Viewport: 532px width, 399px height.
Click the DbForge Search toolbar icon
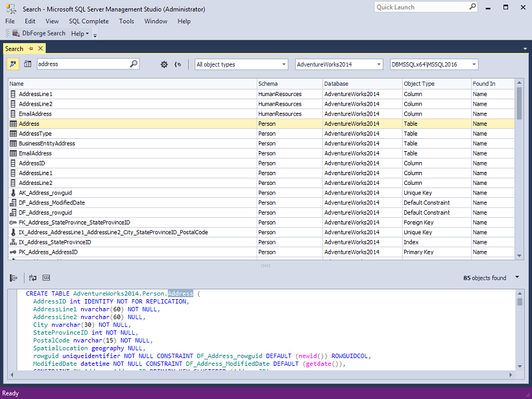click(17, 33)
